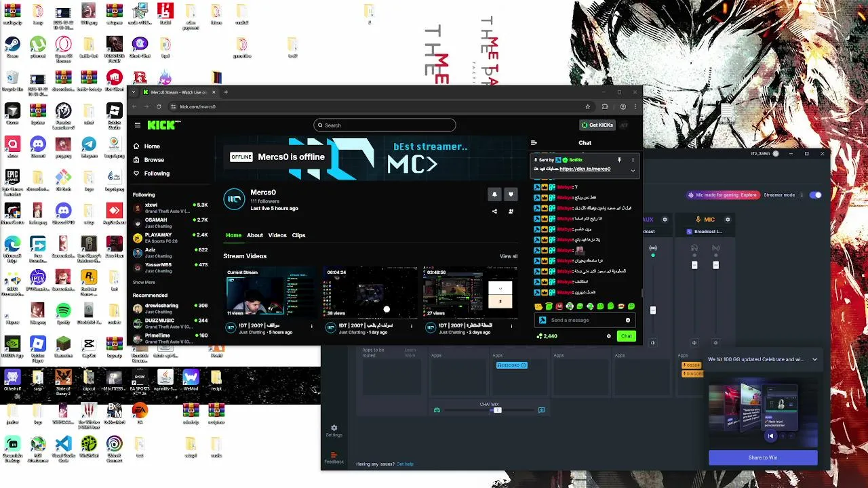Screen dimensions: 868x488
Task: Click the green Chat send button
Action: tap(626, 336)
